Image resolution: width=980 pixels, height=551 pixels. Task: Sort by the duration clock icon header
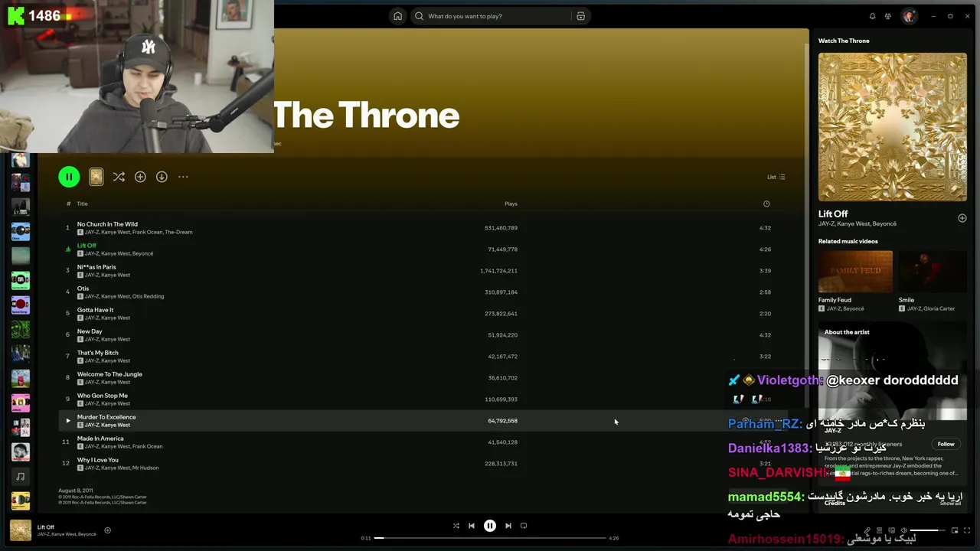tap(766, 204)
